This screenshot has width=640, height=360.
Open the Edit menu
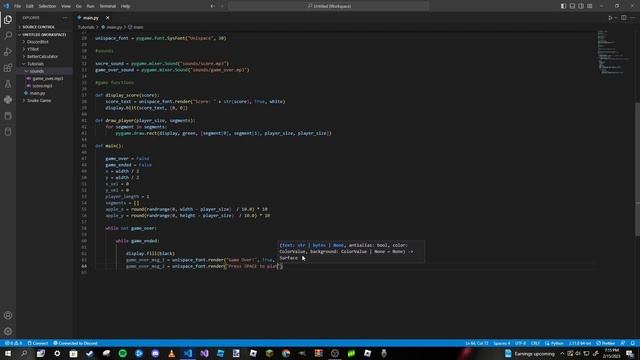[30, 6]
